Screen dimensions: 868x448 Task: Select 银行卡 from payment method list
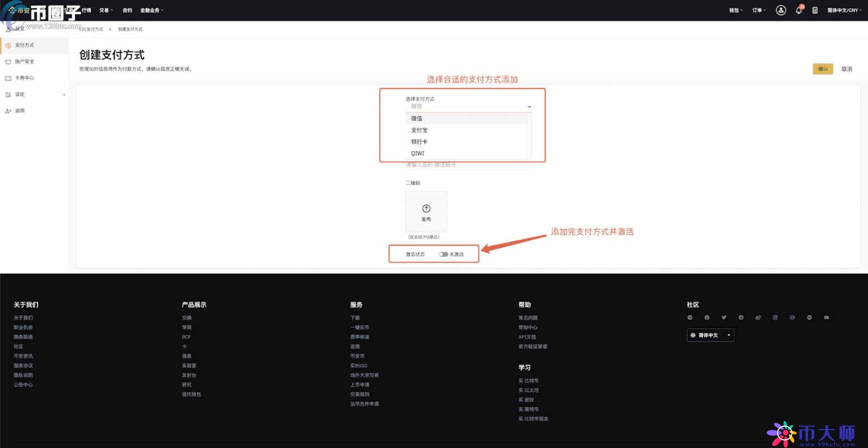click(x=466, y=142)
